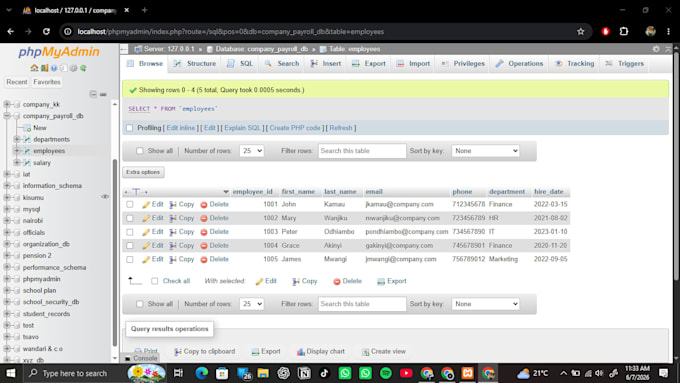Open lower Sort by key dropdown
The width and height of the screenshot is (680, 383).
(x=485, y=304)
